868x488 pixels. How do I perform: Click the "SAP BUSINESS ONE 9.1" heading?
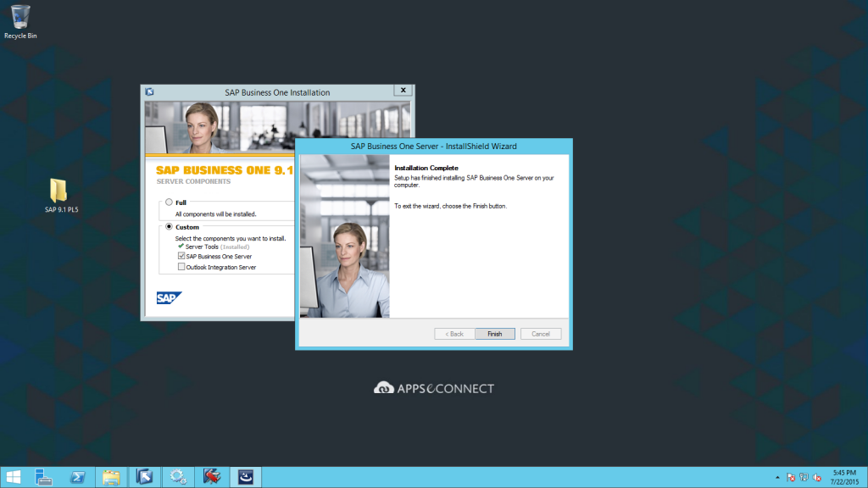(225, 170)
